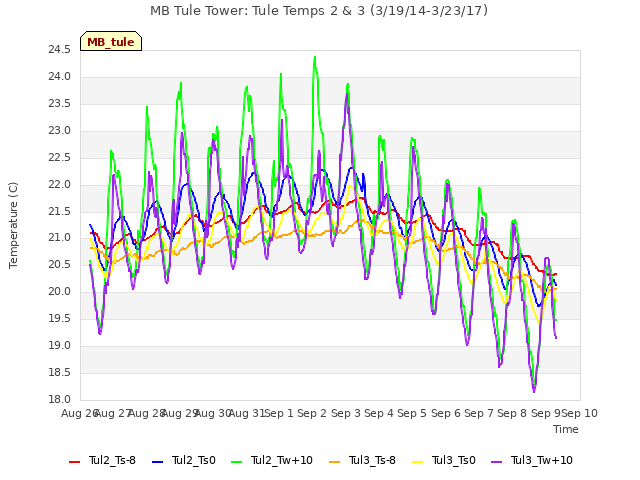Click the Sep 5 x-axis date label
The width and height of the screenshot is (640, 480).
coord(412,413)
